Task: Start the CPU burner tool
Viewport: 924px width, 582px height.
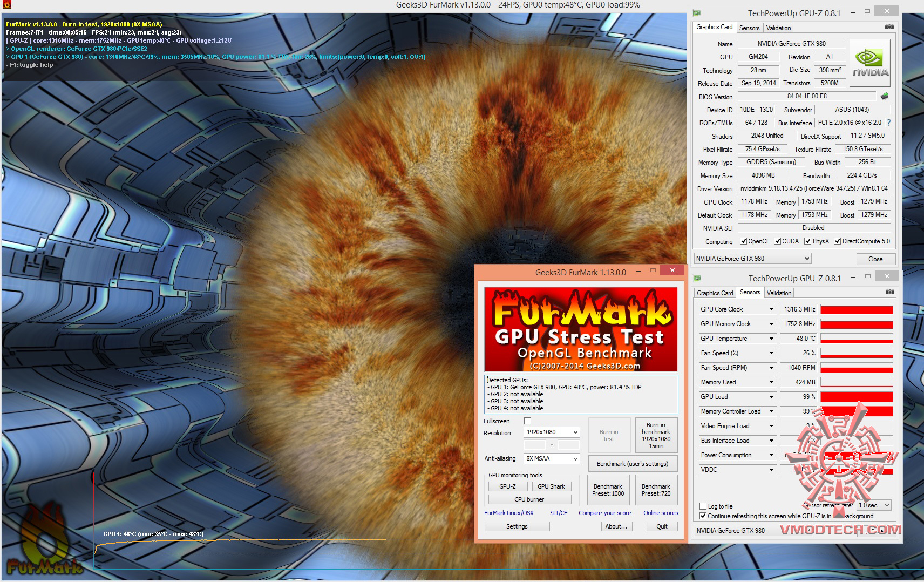Action: click(529, 499)
